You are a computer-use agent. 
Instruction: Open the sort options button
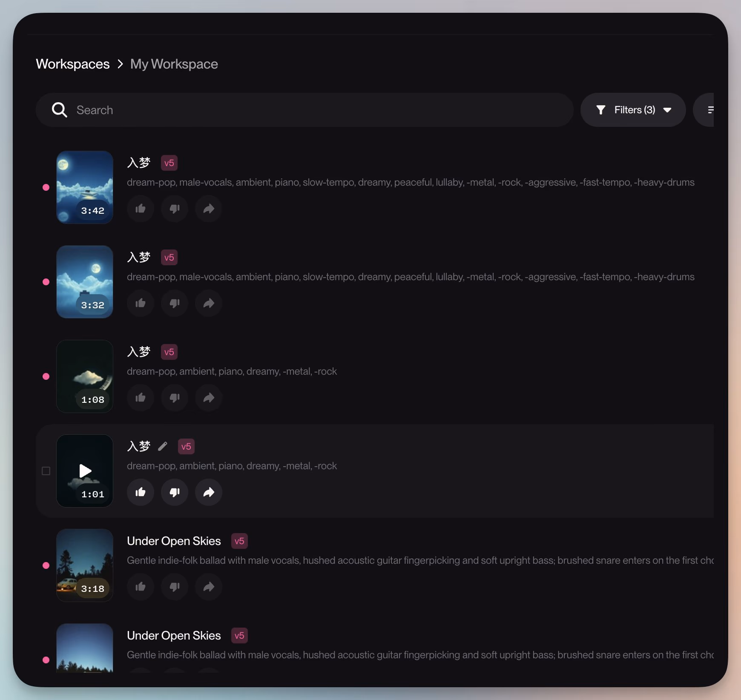click(704, 110)
